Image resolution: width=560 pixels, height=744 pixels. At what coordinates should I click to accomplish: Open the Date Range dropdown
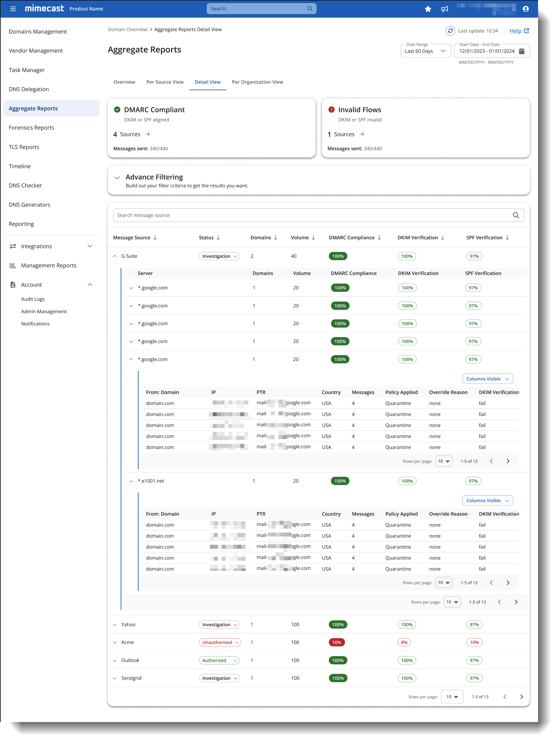425,51
